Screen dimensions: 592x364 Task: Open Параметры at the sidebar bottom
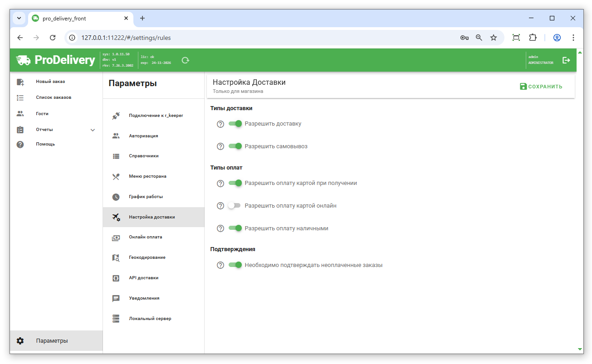(52, 341)
